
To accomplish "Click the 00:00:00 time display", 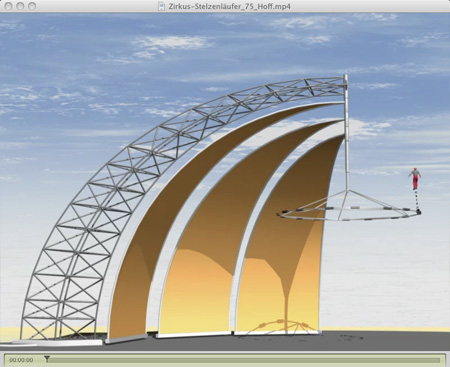I will pyautogui.click(x=21, y=360).
